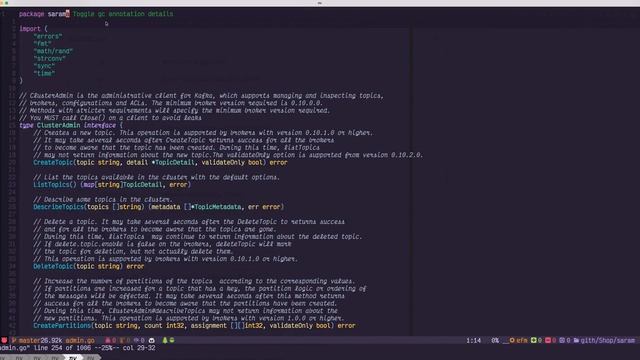640x360 pixels.
Task: Click the efm language server label
Action: point(522,340)
